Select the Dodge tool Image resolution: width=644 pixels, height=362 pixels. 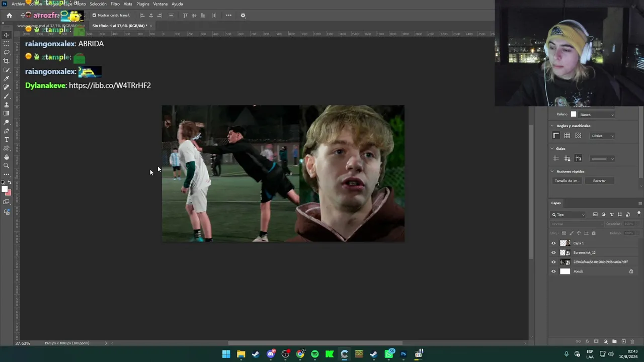[x=7, y=122]
